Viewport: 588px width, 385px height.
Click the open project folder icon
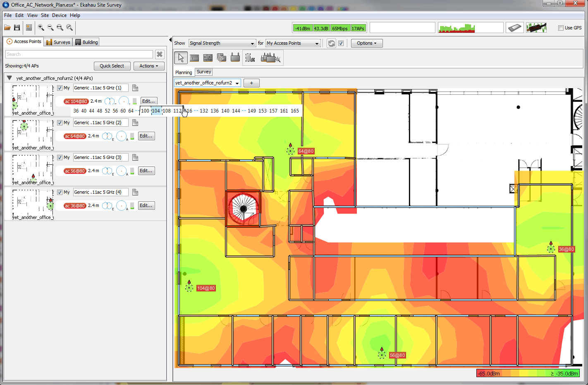tap(7, 28)
